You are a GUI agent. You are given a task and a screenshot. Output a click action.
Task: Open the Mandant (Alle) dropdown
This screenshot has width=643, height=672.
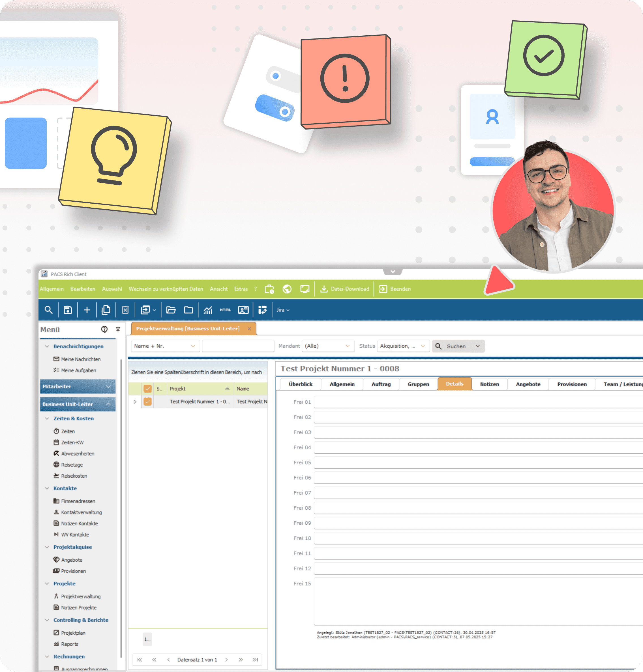[327, 346]
